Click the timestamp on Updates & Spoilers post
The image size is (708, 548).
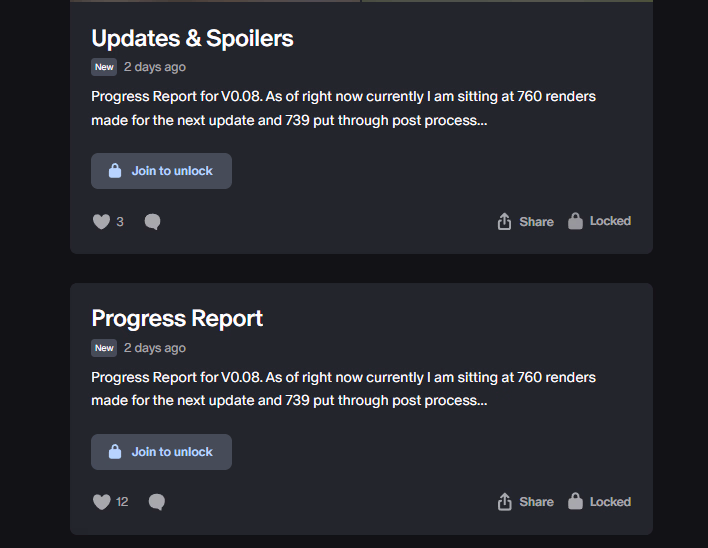pyautogui.click(x=155, y=67)
